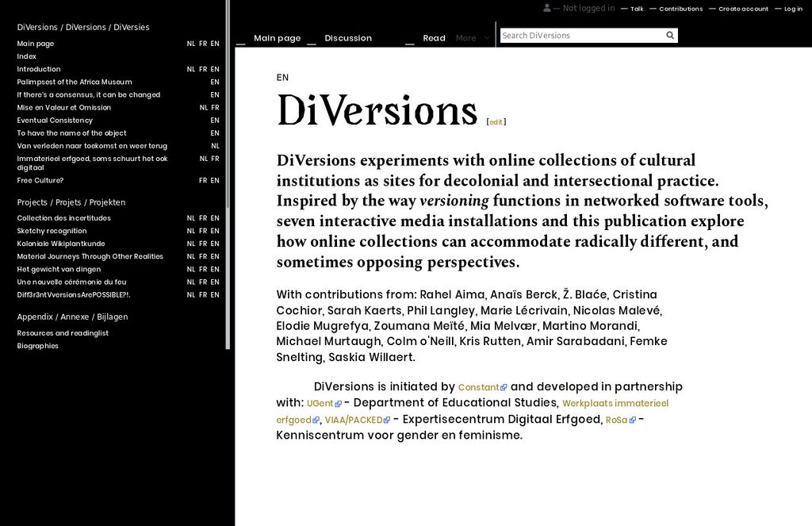Click external link icon next to RoSa
The height and width of the screenshot is (526, 812).
[x=633, y=420]
